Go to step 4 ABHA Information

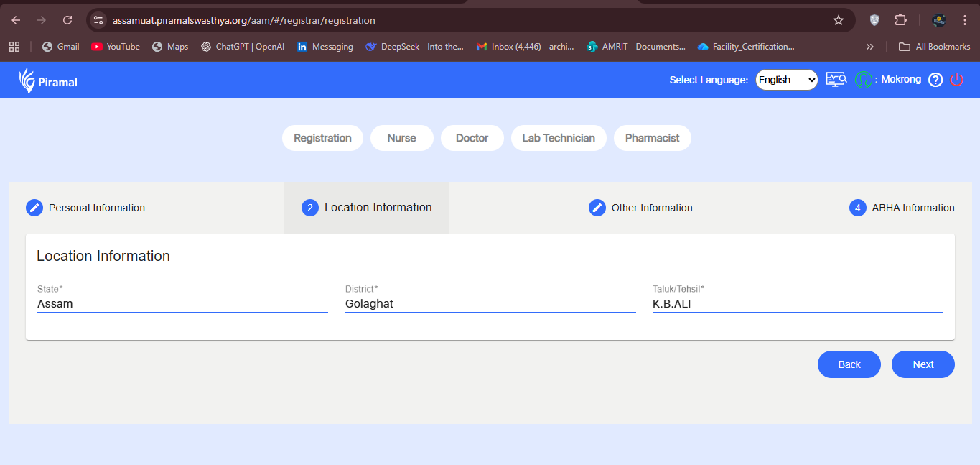[x=902, y=208]
